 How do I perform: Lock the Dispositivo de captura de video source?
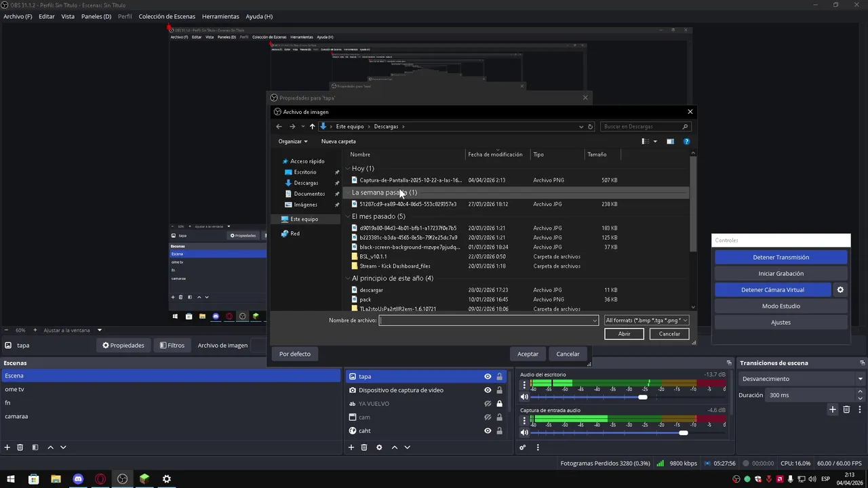coord(500,390)
